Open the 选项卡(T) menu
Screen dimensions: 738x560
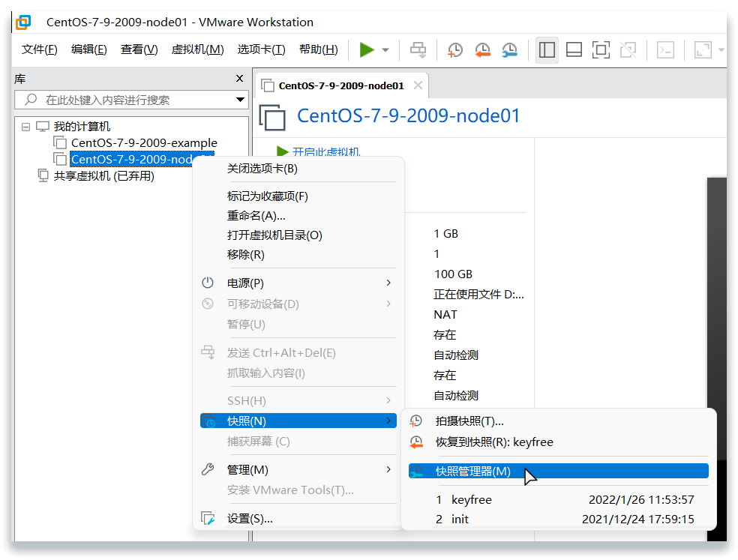[261, 49]
